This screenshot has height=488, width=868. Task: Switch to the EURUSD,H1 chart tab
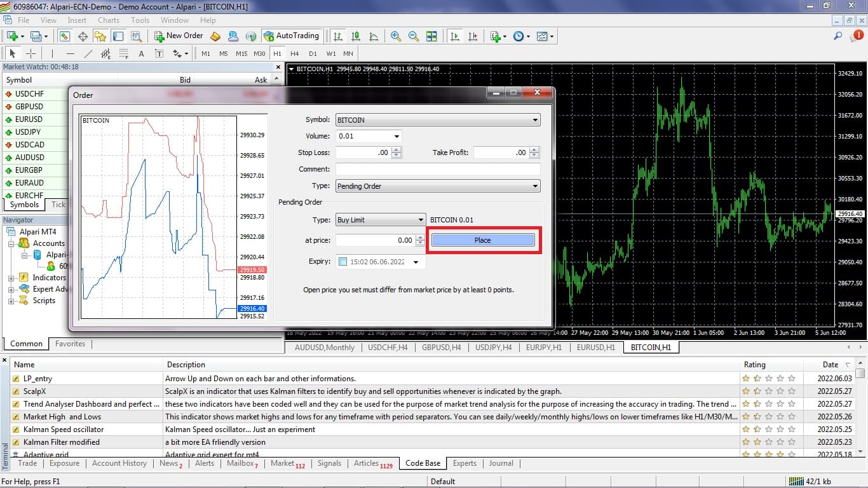595,348
